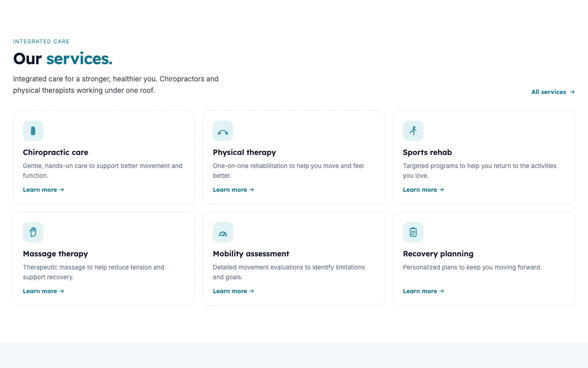Click the running figure Sports rehab icon

(x=413, y=131)
